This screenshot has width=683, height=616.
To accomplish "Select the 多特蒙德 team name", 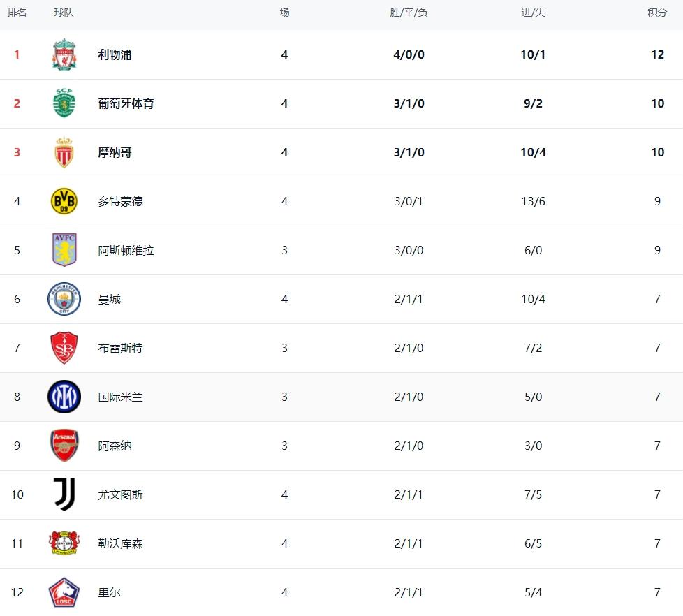I will (120, 201).
